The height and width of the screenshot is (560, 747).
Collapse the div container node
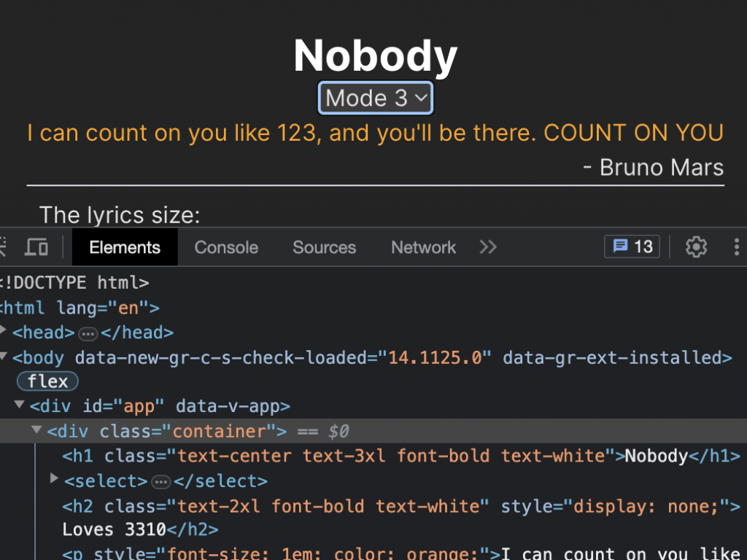[x=36, y=429]
